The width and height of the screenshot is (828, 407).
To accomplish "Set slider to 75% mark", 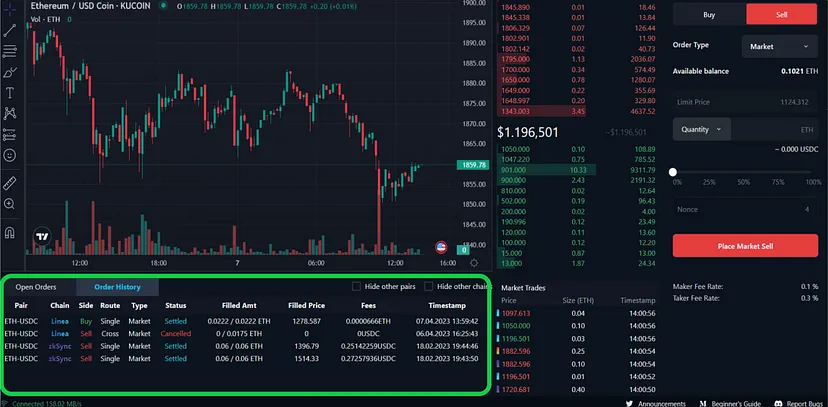I will point(778,182).
